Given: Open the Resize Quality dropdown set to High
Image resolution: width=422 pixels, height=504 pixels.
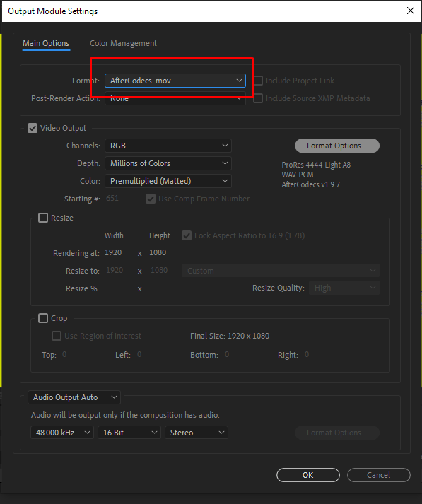Looking at the screenshot, I should (344, 288).
